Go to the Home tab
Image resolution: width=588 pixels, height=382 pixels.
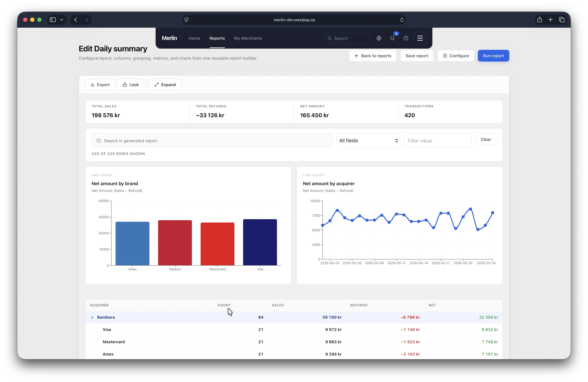[194, 38]
